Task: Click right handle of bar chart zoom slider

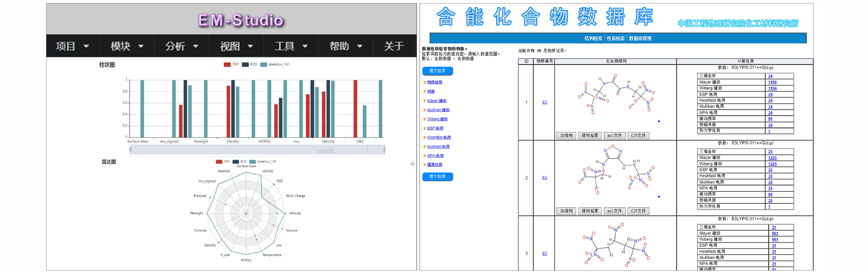Action: (x=384, y=149)
